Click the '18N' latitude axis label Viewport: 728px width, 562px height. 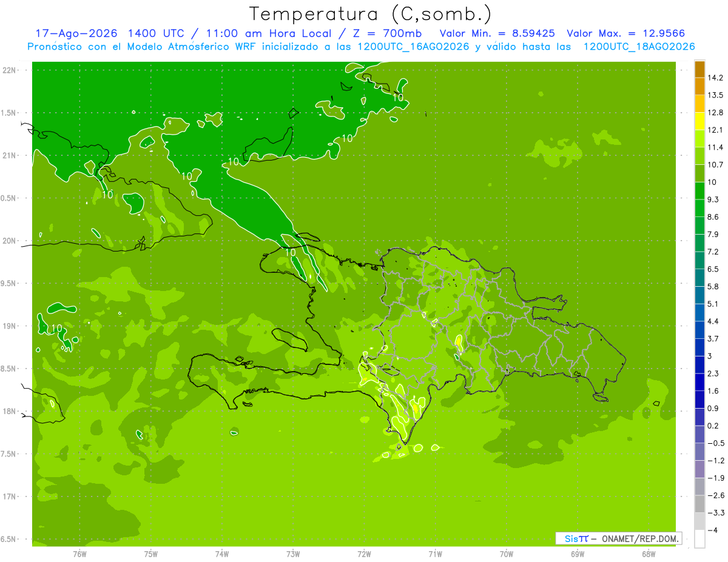pyautogui.click(x=10, y=411)
